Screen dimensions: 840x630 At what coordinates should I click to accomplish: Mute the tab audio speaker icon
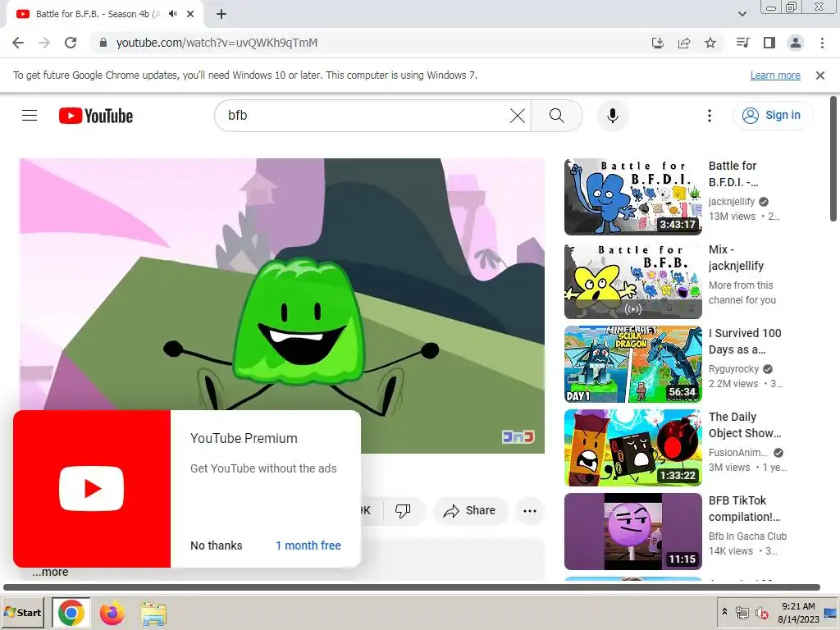[172, 14]
